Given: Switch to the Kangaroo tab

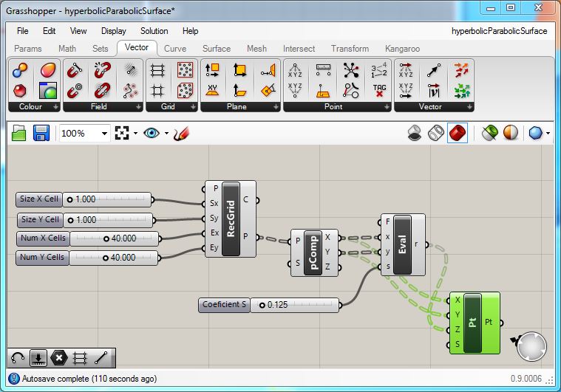Looking at the screenshot, I should 403,49.
